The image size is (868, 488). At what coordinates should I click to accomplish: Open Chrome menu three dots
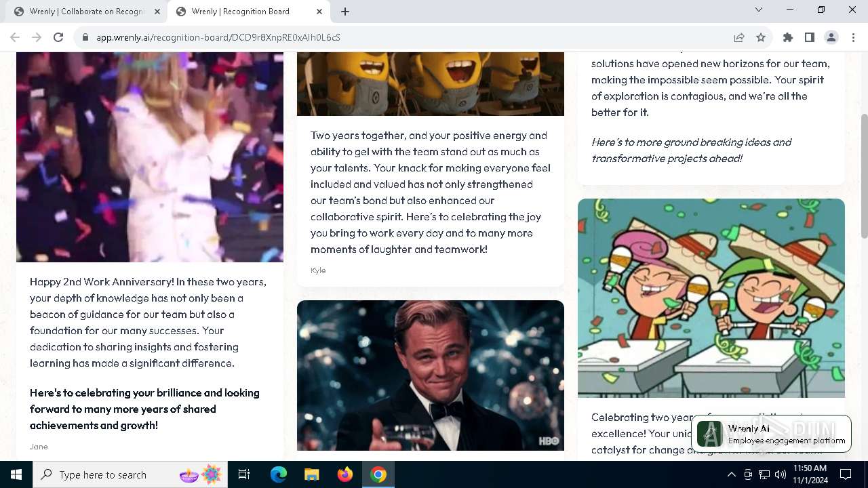coord(852,37)
